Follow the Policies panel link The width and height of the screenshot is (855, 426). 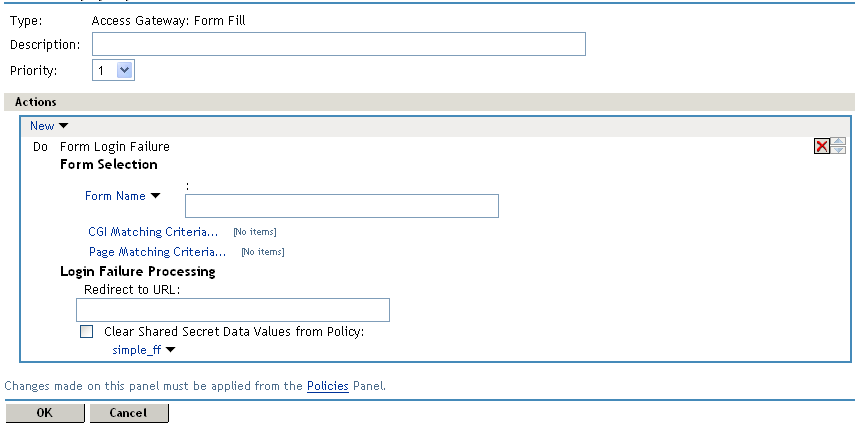[x=327, y=385]
